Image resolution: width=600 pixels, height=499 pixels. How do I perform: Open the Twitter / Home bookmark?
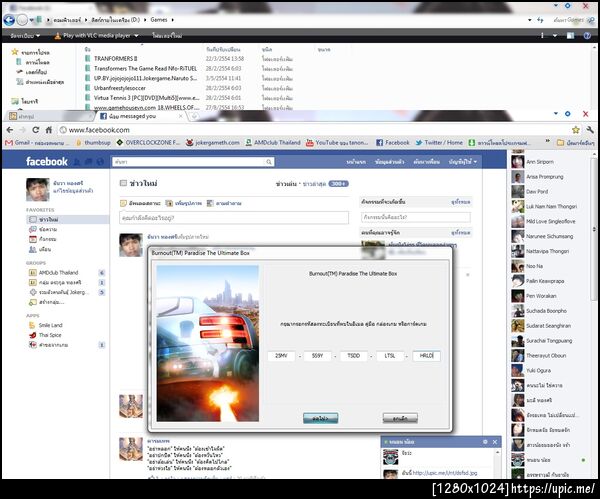(439, 143)
